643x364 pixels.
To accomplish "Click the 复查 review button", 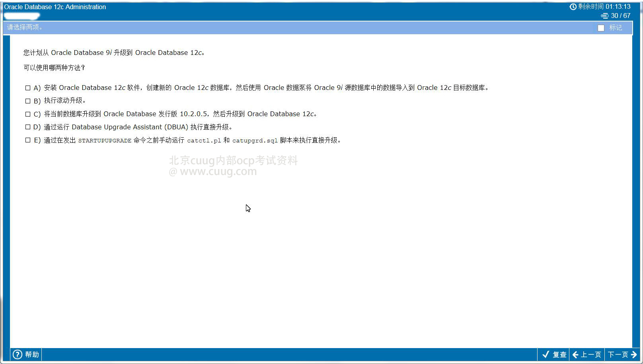I will (x=554, y=354).
